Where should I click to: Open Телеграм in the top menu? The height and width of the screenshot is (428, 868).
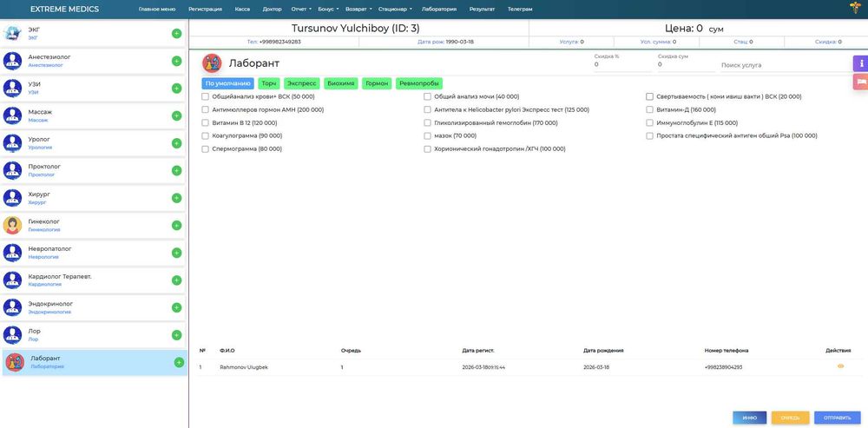(520, 10)
